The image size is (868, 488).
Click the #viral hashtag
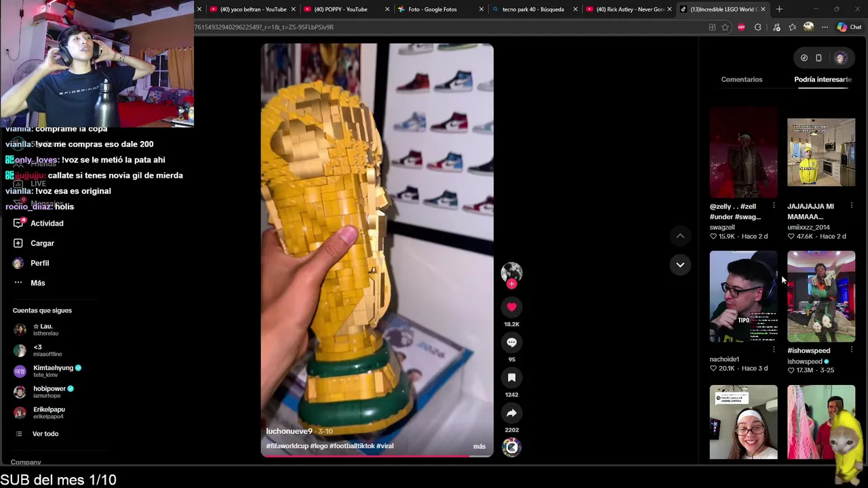click(385, 446)
